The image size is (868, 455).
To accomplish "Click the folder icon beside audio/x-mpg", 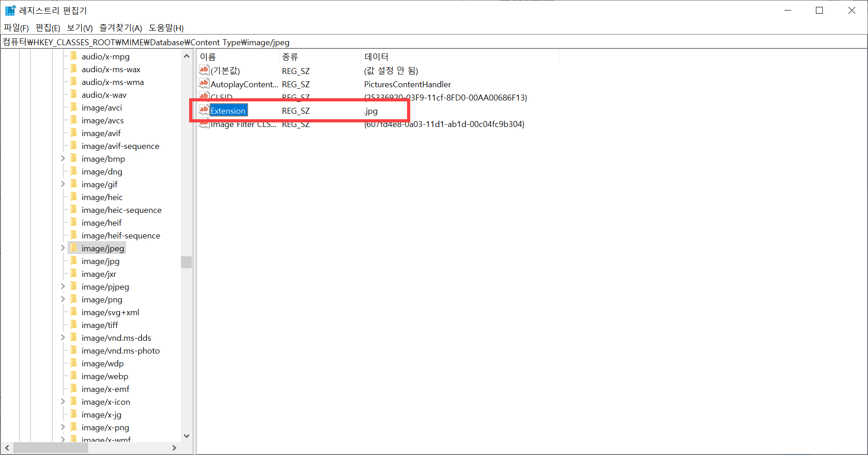I will point(74,56).
